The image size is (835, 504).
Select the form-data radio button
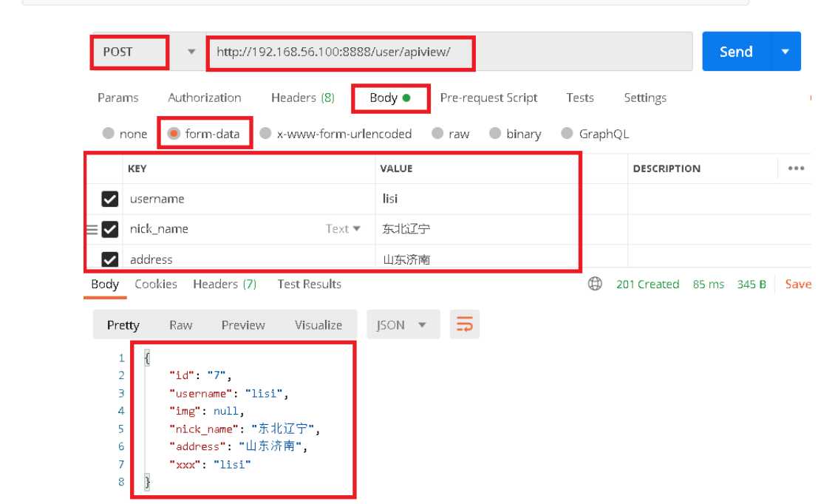[174, 133]
